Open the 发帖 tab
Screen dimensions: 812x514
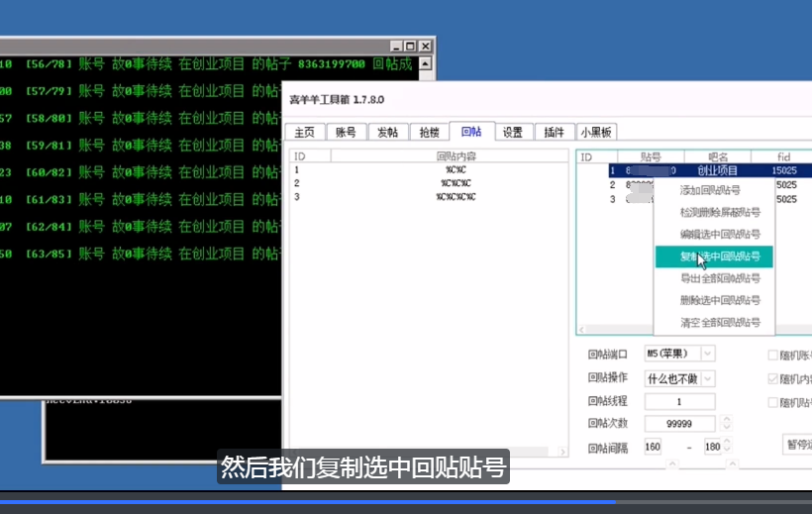[387, 132]
